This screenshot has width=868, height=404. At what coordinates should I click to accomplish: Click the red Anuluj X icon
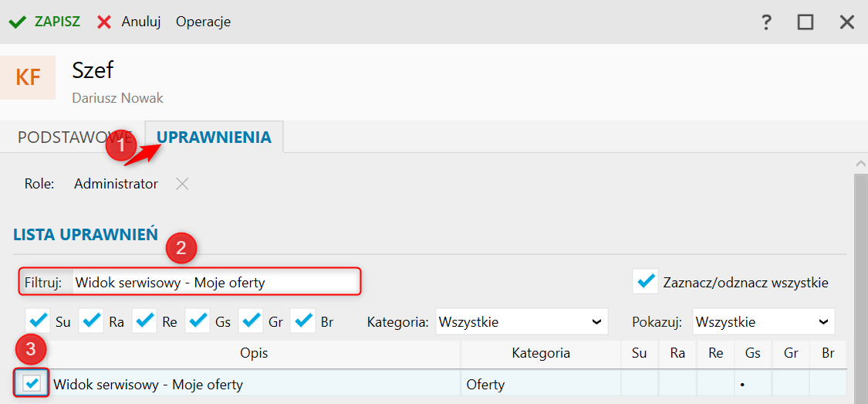click(x=104, y=22)
